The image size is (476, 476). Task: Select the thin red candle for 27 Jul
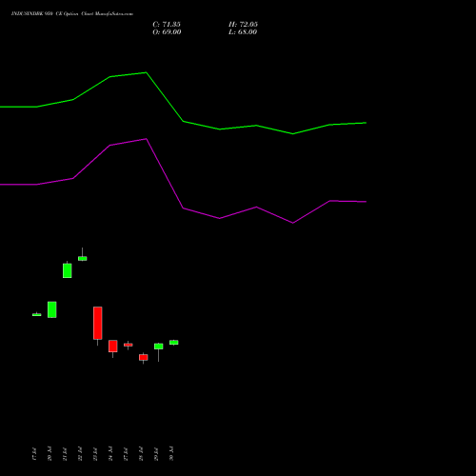[x=129, y=345]
